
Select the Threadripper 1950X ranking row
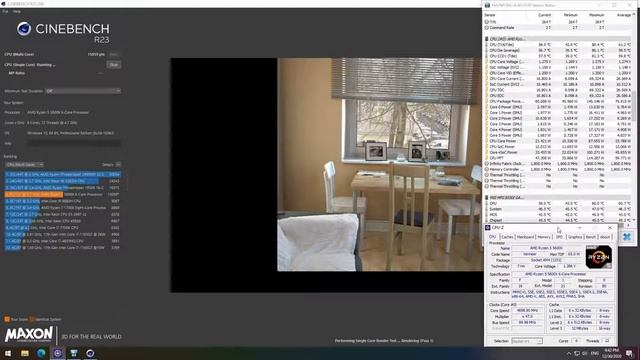(x=63, y=188)
